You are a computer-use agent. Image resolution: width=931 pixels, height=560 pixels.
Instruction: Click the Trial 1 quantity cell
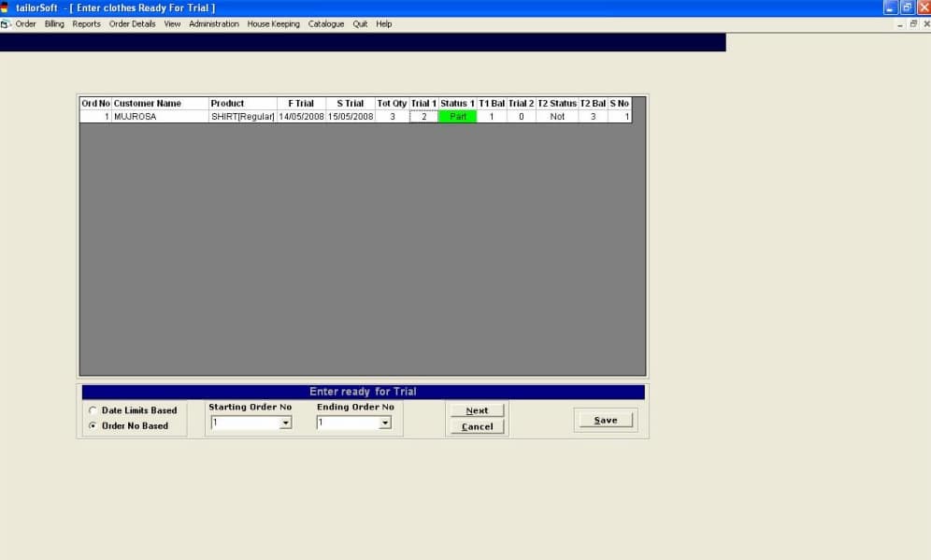423,117
